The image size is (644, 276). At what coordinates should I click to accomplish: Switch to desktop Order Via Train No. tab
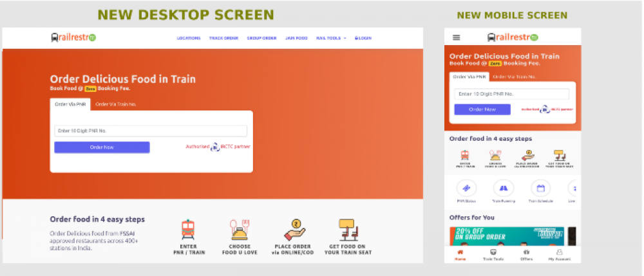[x=116, y=104]
